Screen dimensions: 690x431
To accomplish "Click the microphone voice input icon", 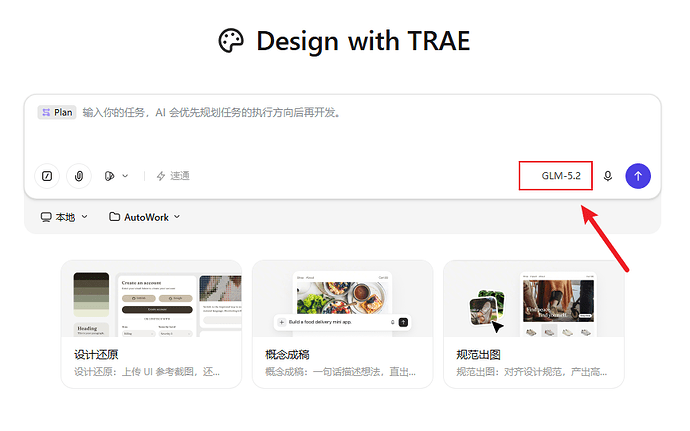I will pos(608,176).
